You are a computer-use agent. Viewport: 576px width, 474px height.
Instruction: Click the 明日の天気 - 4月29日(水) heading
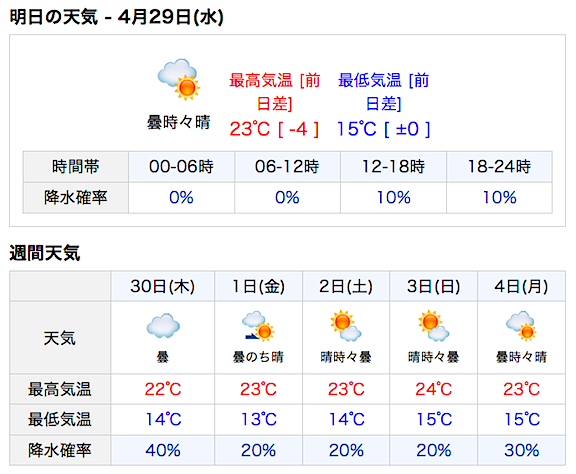116,17
